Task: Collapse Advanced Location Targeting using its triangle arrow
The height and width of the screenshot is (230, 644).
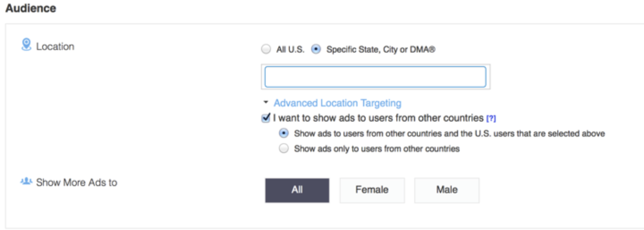Action: click(266, 102)
